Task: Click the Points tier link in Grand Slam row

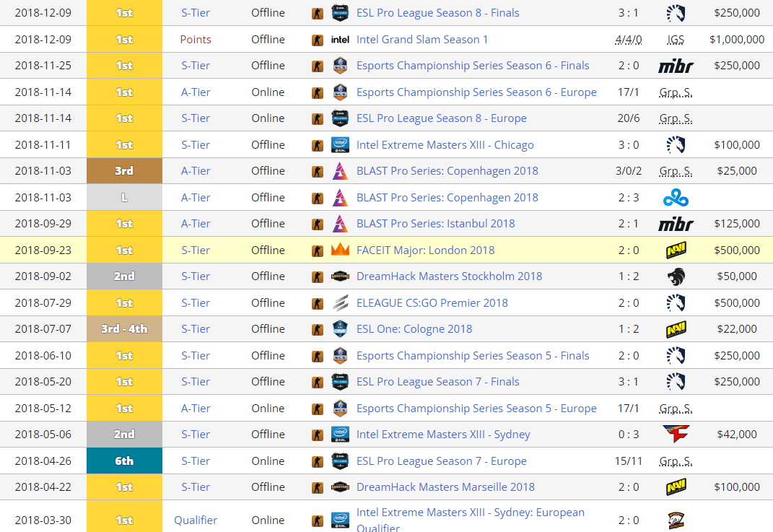Action: [x=196, y=40]
